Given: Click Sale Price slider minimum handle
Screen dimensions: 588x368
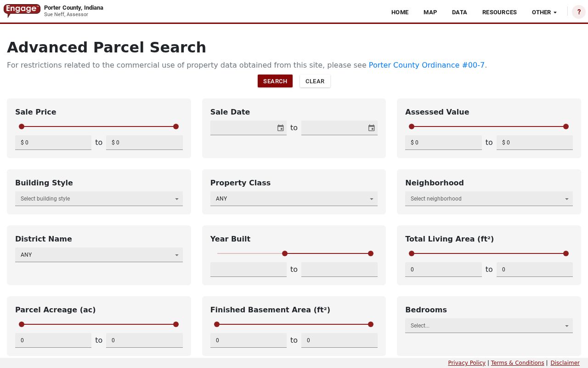Looking at the screenshot, I should [x=22, y=126].
